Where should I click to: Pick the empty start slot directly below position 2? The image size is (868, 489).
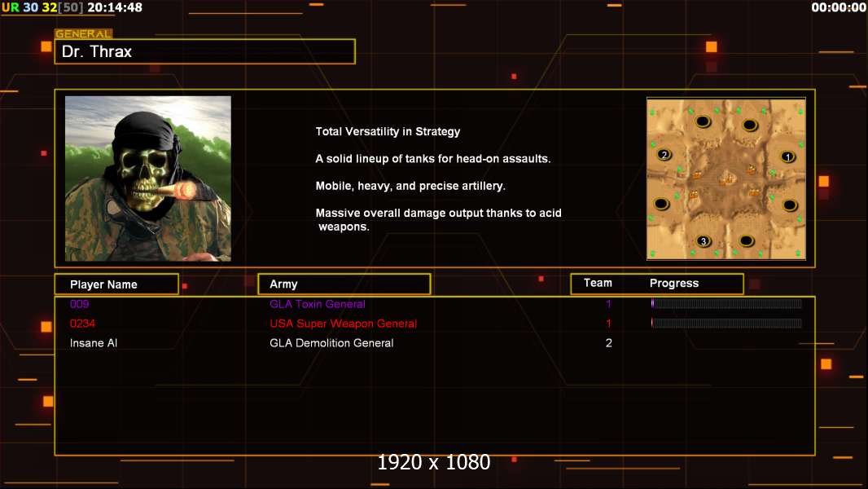pos(661,204)
